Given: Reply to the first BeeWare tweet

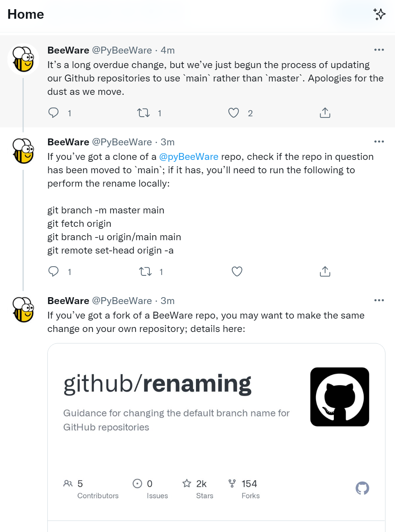Looking at the screenshot, I should [53, 112].
